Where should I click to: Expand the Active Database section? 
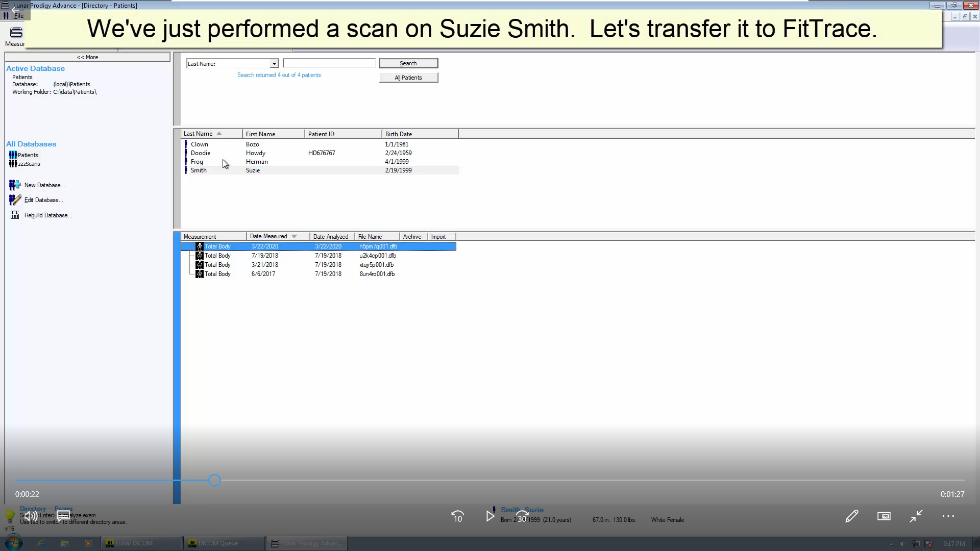35,68
